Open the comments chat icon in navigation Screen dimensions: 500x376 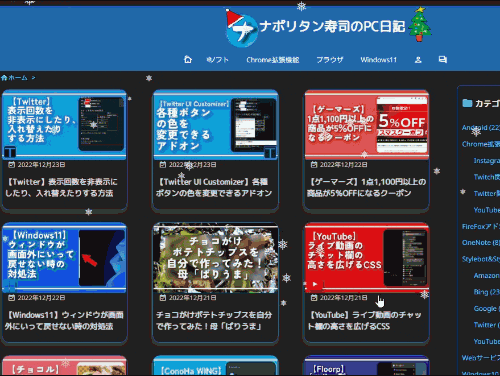pyautogui.click(x=443, y=60)
